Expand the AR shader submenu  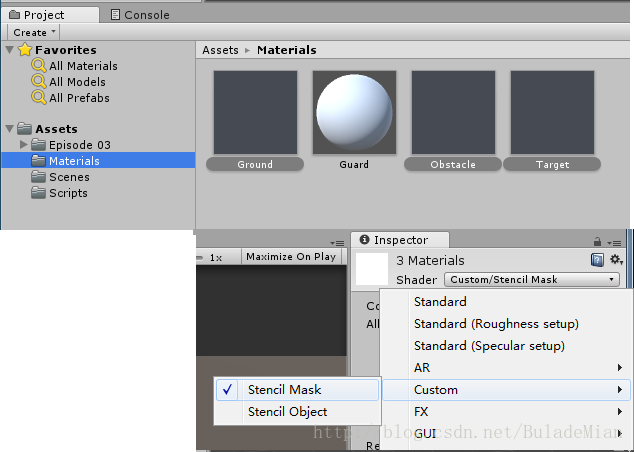click(506, 368)
